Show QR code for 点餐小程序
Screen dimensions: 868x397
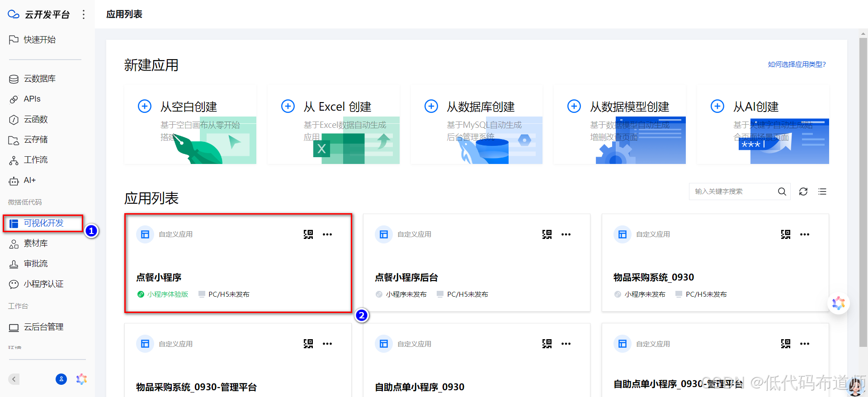(308, 234)
